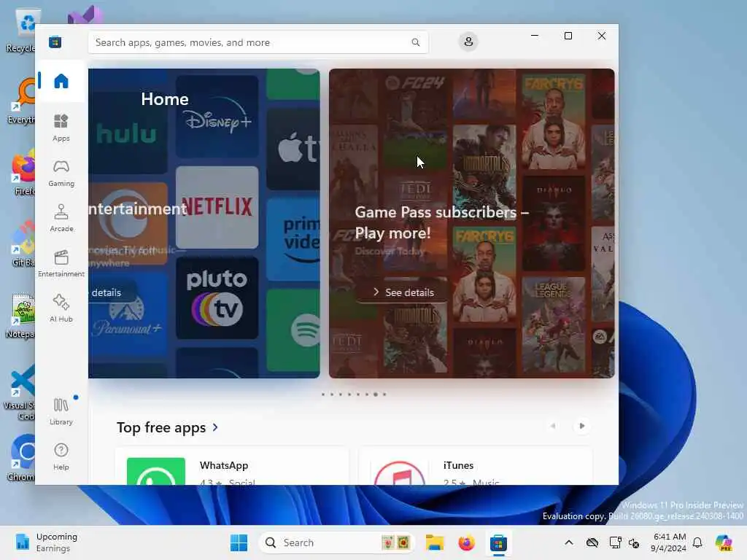Show previous top free apps with left arrow
Viewport: 747px width, 560px height.
click(x=553, y=426)
